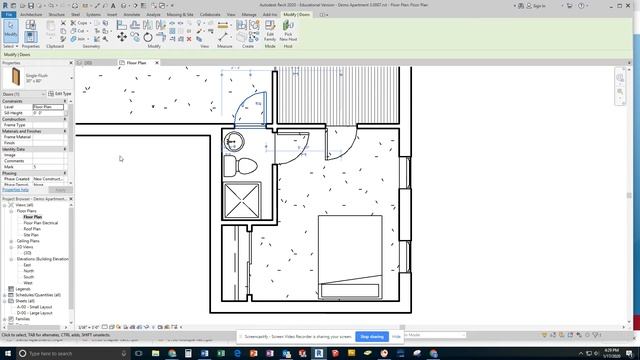Click the Apply button in Properties

point(60,190)
